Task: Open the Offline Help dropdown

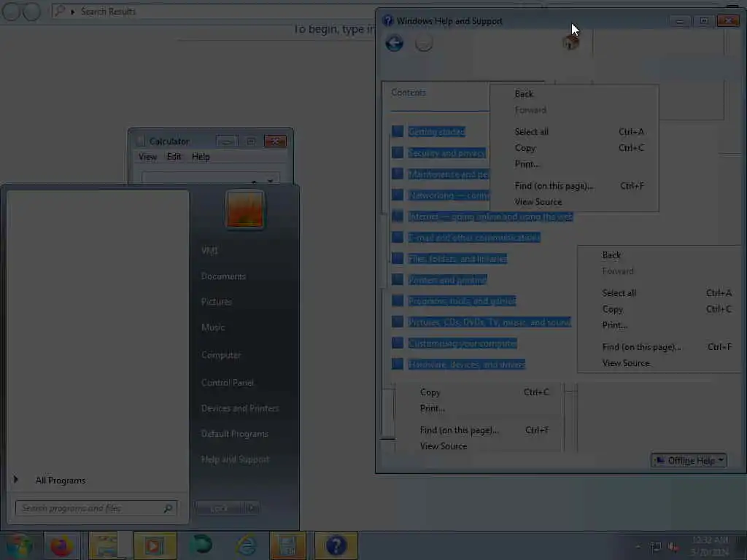Action: (689, 461)
